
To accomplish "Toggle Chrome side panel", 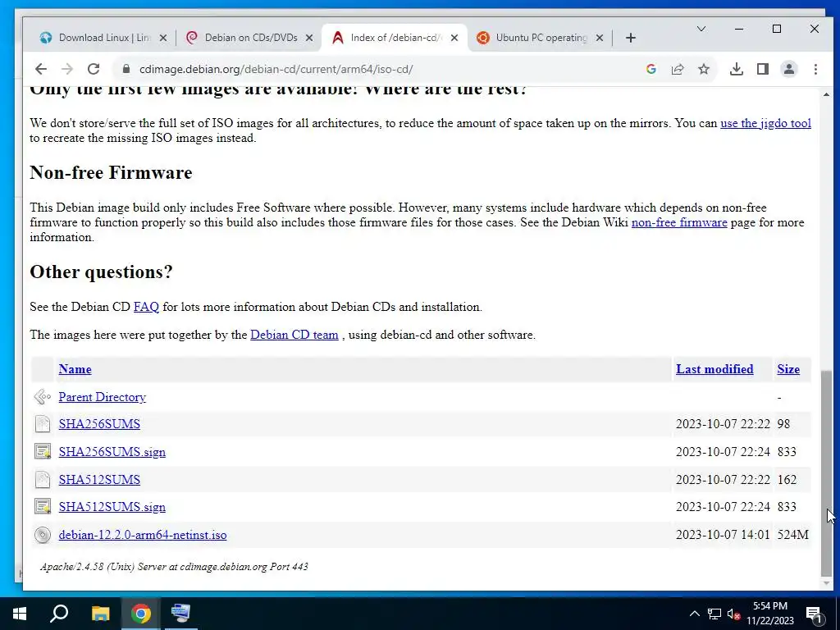I will [x=763, y=69].
